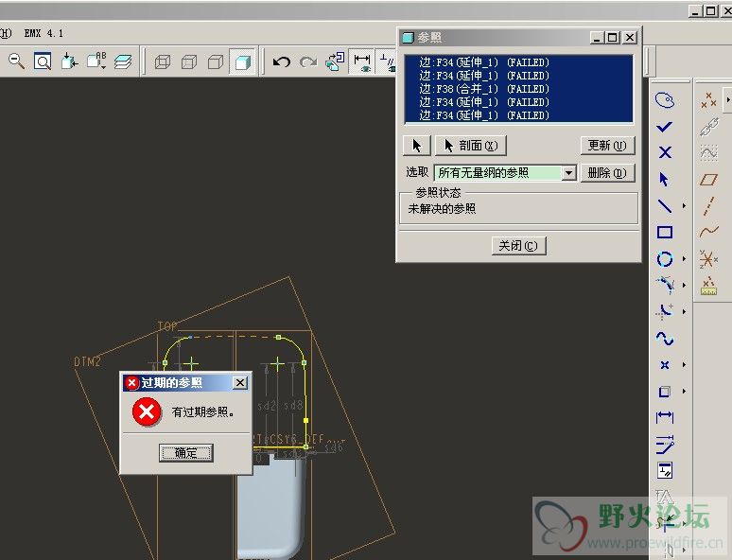
Task: Click the Redo arrow
Action: (x=308, y=61)
